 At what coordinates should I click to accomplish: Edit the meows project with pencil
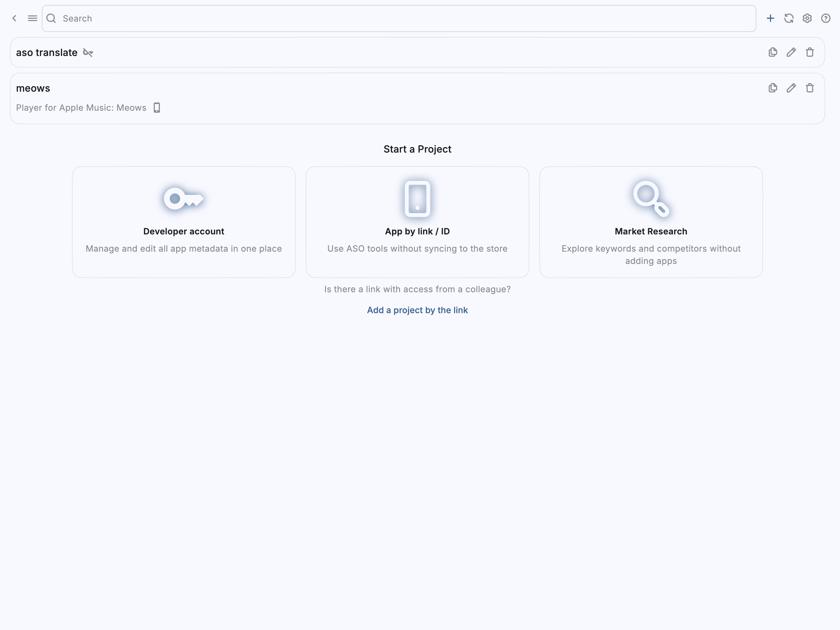pos(791,88)
